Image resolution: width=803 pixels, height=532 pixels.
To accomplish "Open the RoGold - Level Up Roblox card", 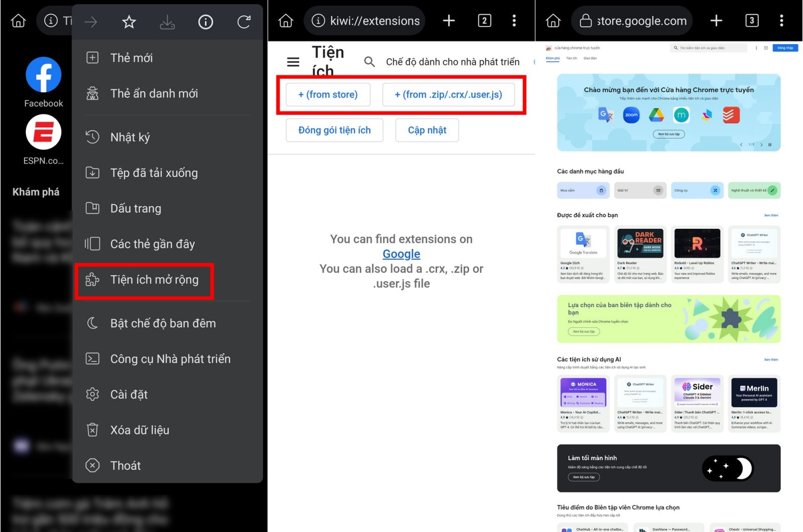I will (x=697, y=254).
